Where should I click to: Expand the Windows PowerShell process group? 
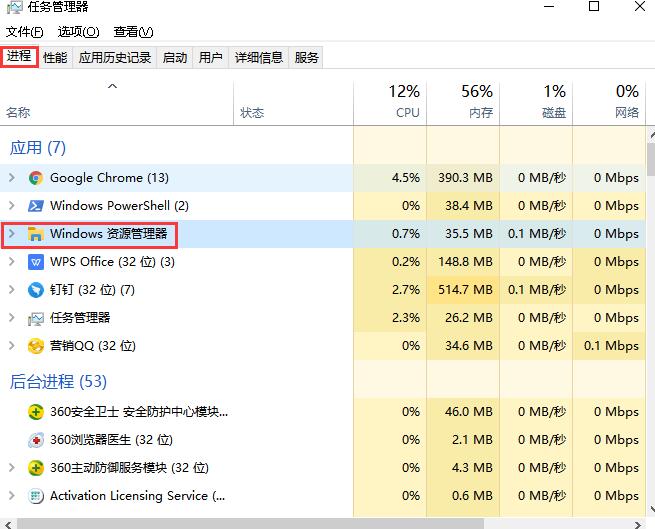pos(12,206)
